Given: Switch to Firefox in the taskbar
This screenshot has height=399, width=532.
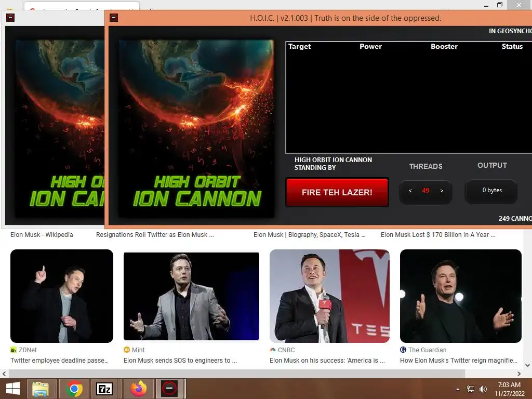Looking at the screenshot, I should (138, 389).
